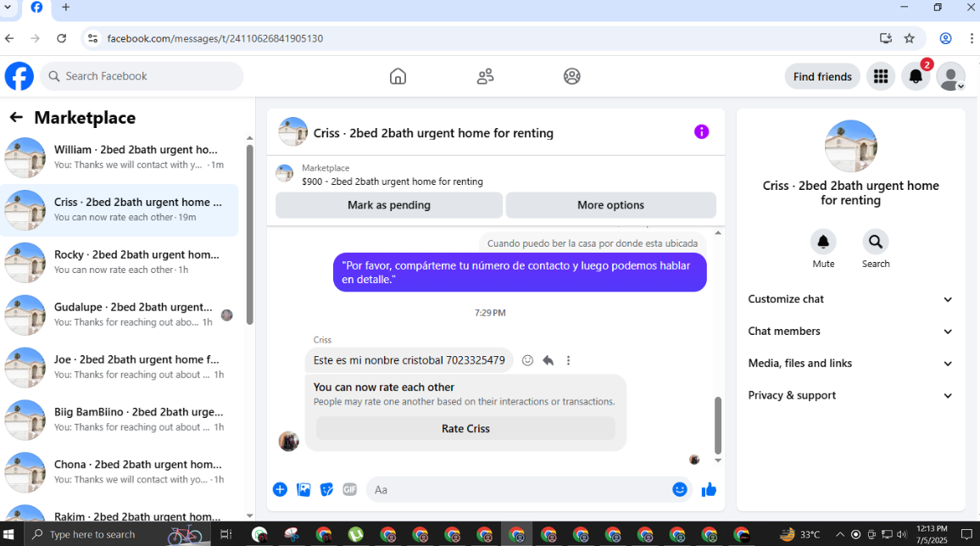The width and height of the screenshot is (980, 546).
Task: Choose a sticker from the composer
Action: (x=326, y=490)
